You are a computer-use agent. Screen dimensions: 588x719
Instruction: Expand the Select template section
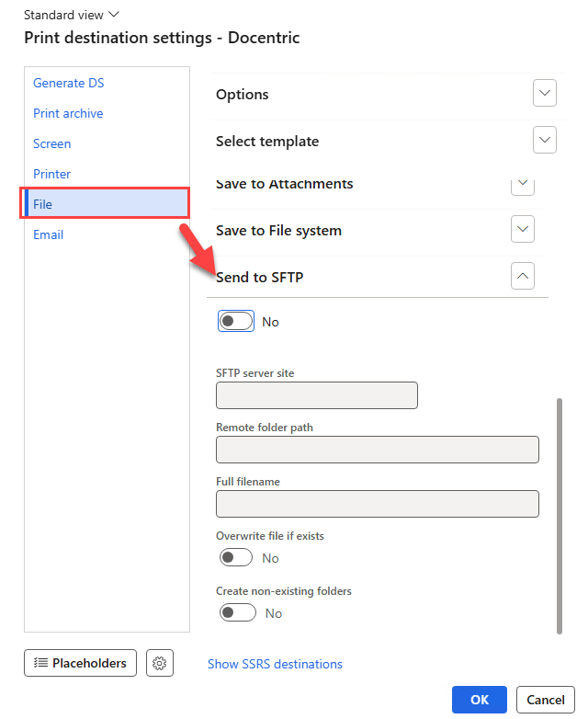pos(545,141)
